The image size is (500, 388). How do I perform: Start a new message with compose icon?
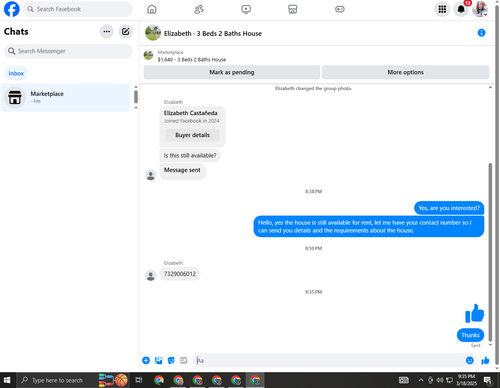(x=125, y=31)
